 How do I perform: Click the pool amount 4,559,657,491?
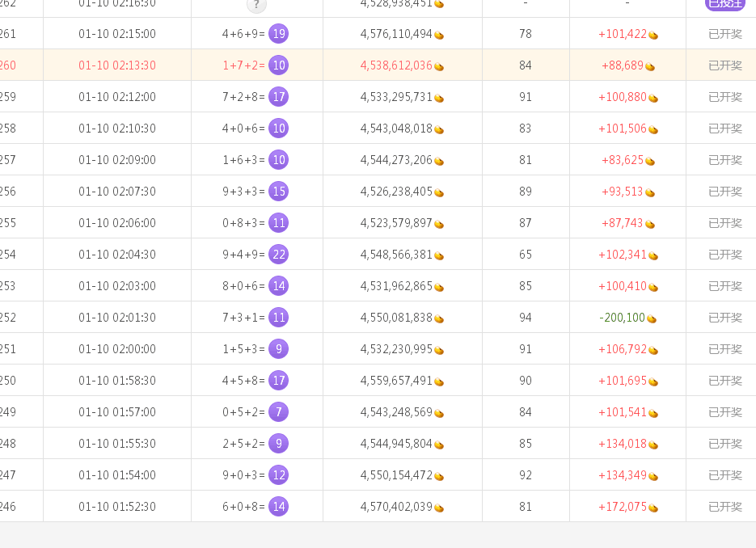tap(396, 380)
